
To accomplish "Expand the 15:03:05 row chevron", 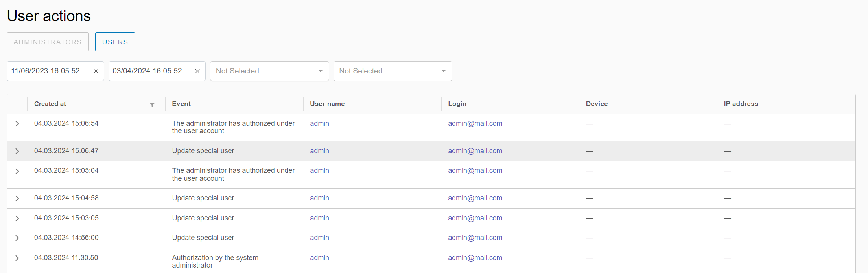I will 17,218.
